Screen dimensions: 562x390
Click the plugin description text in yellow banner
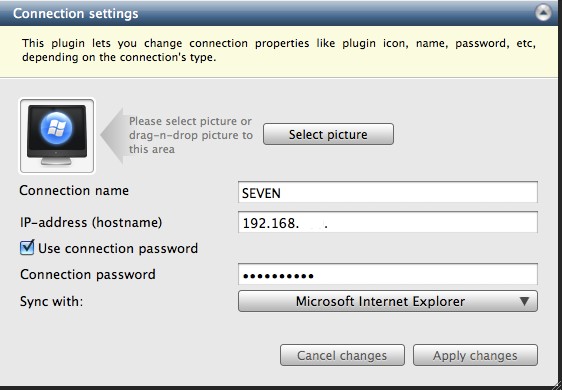pyautogui.click(x=279, y=50)
